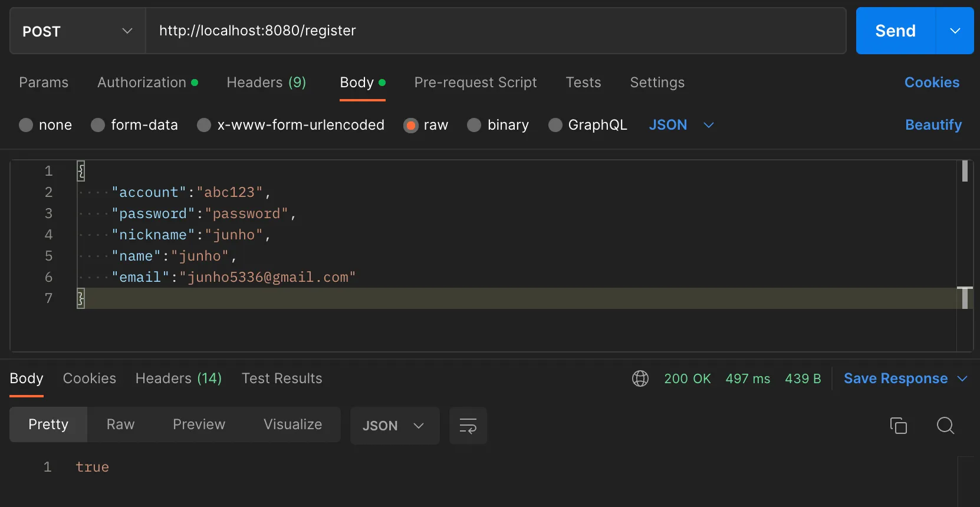980x507 pixels.
Task: Open the POST method dropdown
Action: tap(77, 31)
